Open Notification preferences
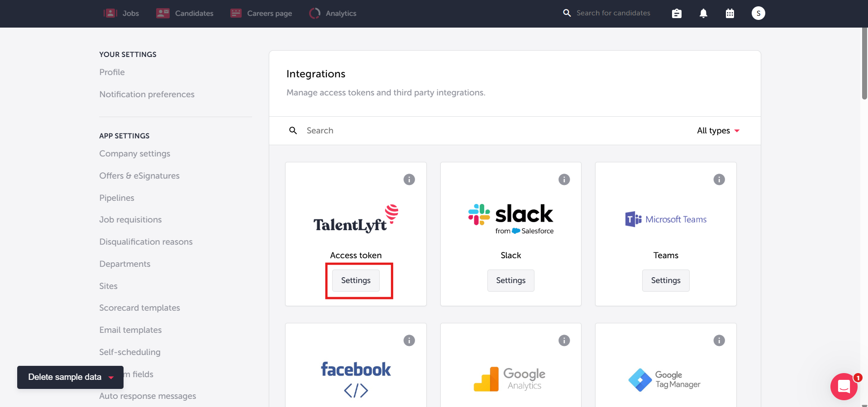The image size is (868, 407). [147, 95]
